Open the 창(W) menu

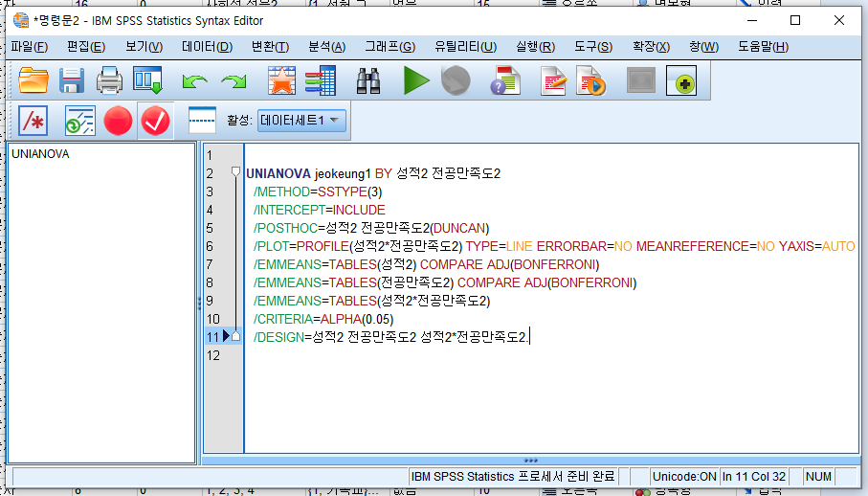704,47
